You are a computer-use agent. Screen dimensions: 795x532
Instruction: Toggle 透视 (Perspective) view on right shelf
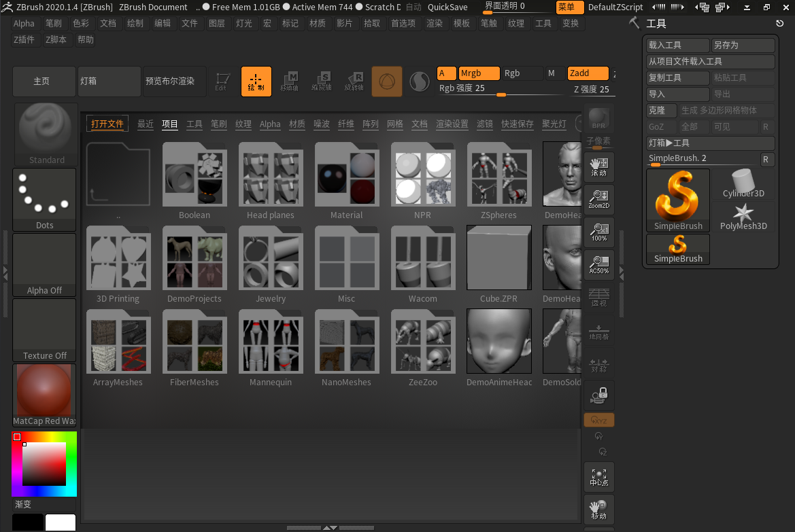click(x=598, y=296)
